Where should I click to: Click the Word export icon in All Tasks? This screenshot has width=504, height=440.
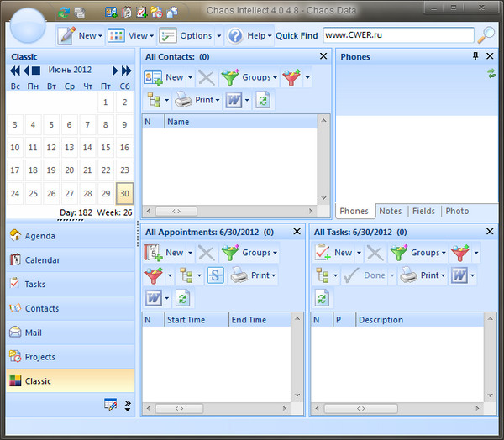tap(458, 275)
